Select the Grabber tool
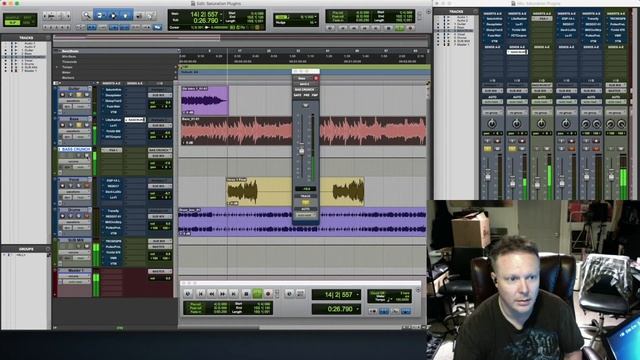640x360 pixels. click(x=126, y=16)
